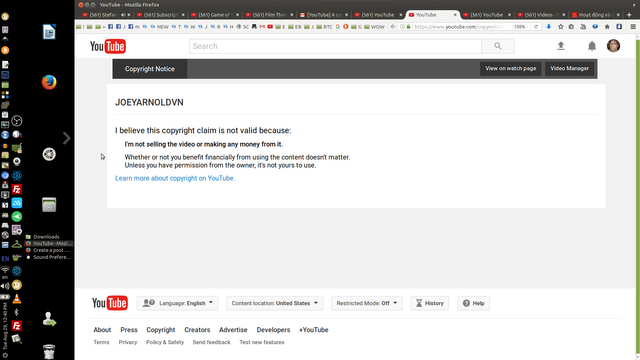640x360 pixels.
Task: Open the Trash icon on the desktop
Action: pos(49,351)
